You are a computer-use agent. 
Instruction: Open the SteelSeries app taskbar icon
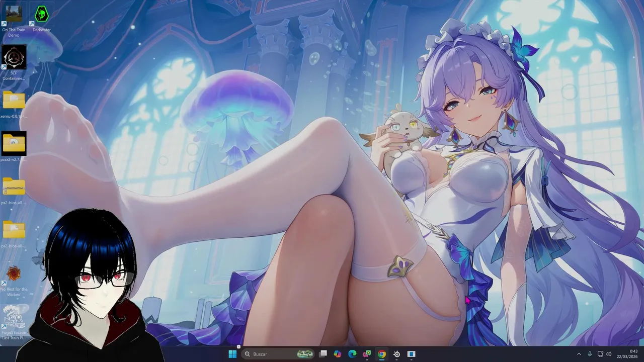pyautogui.click(x=396, y=354)
